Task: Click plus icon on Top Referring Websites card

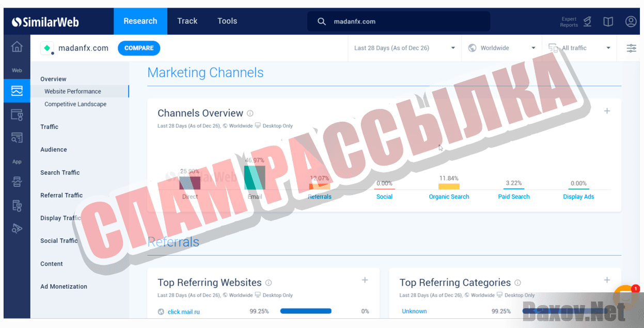Action: (x=365, y=280)
